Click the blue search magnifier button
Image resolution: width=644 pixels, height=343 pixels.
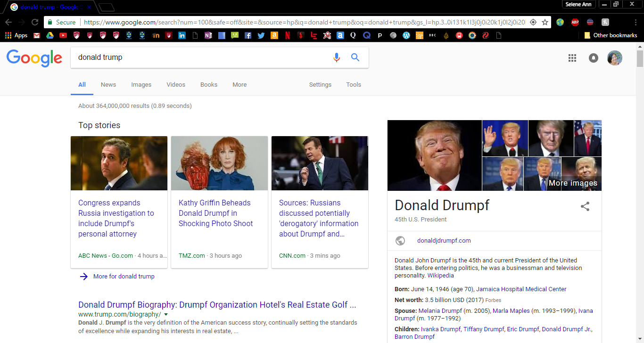click(x=355, y=57)
